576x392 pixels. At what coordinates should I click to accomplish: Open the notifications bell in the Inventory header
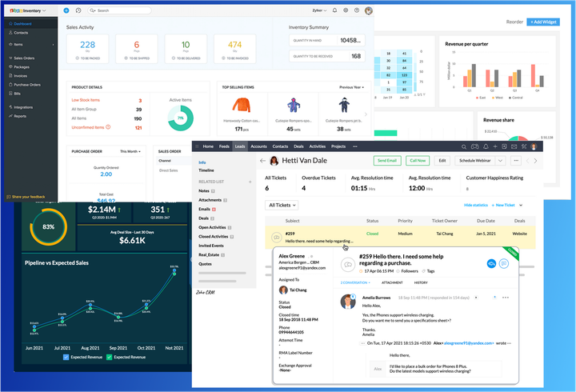(334, 10)
